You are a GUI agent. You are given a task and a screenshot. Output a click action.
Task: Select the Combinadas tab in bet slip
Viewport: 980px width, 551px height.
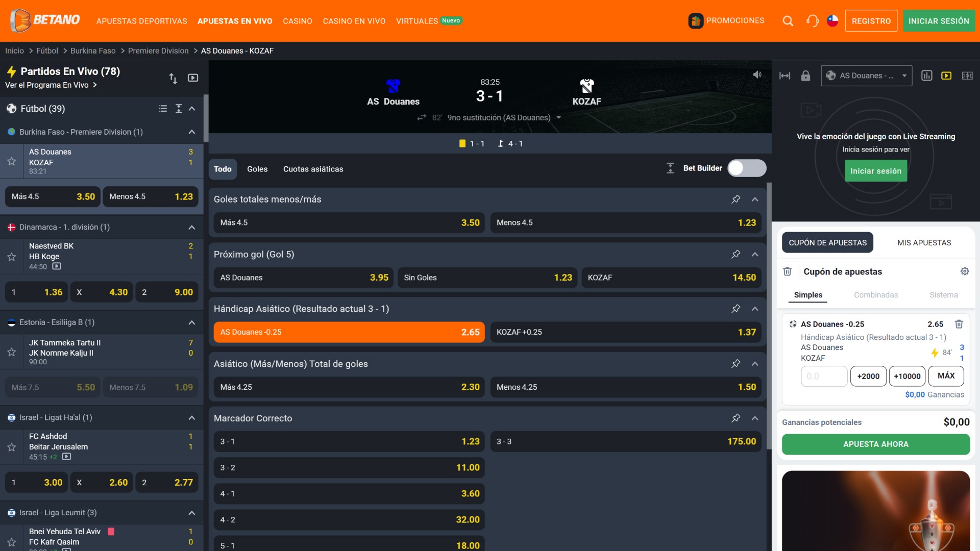coord(876,294)
